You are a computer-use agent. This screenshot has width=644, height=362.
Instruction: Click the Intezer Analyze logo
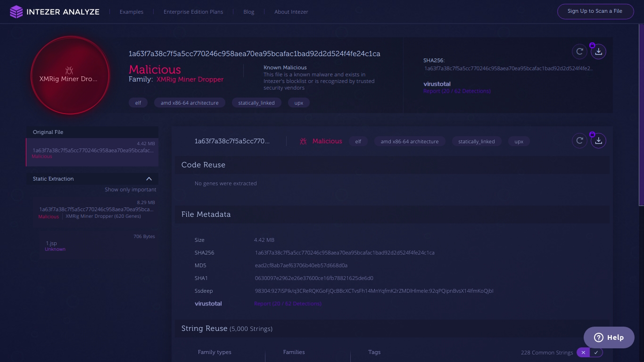click(x=55, y=12)
